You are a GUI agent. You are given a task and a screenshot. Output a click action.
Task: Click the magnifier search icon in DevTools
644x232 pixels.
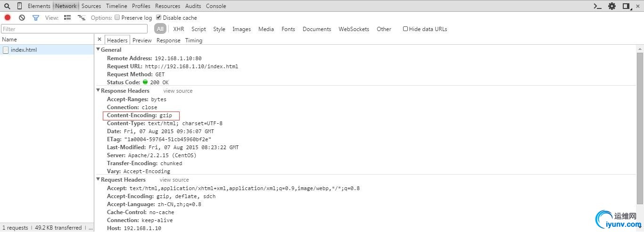pyautogui.click(x=7, y=6)
